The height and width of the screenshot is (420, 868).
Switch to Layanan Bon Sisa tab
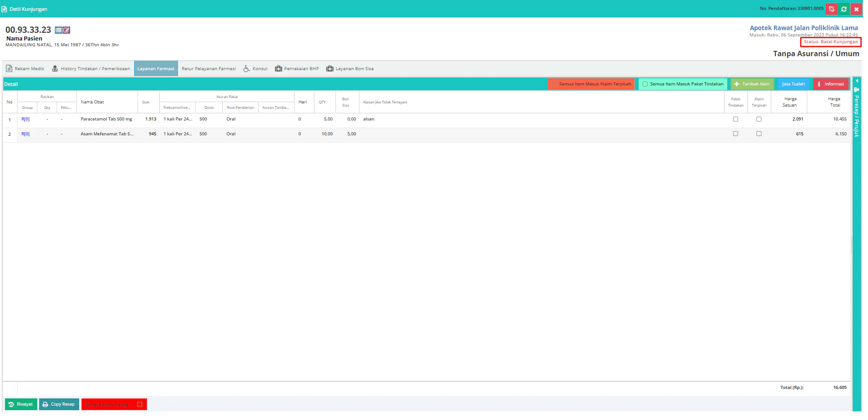point(350,69)
